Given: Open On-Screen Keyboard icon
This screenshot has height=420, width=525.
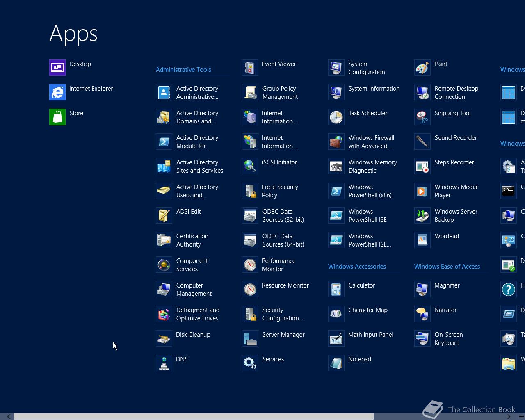Looking at the screenshot, I should (x=422, y=338).
